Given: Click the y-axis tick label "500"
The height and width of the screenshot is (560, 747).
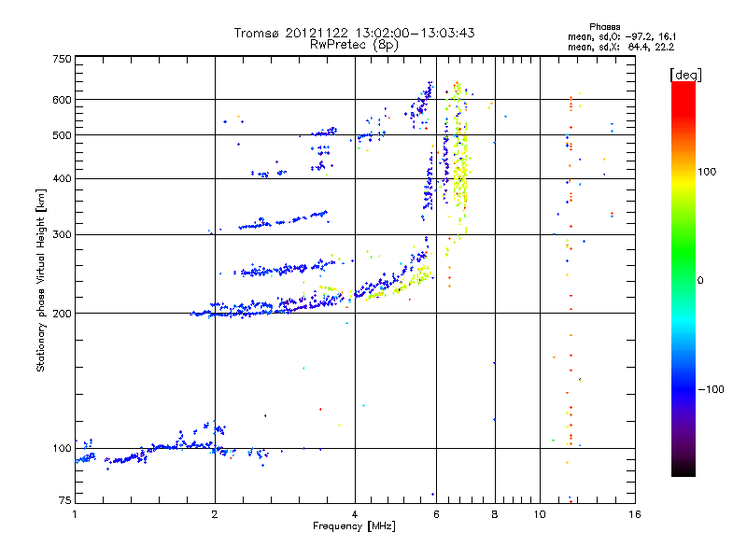Looking at the screenshot, I should (62, 135).
